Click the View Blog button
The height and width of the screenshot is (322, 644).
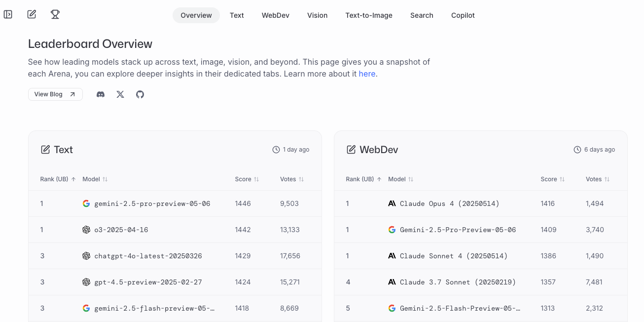click(x=55, y=94)
